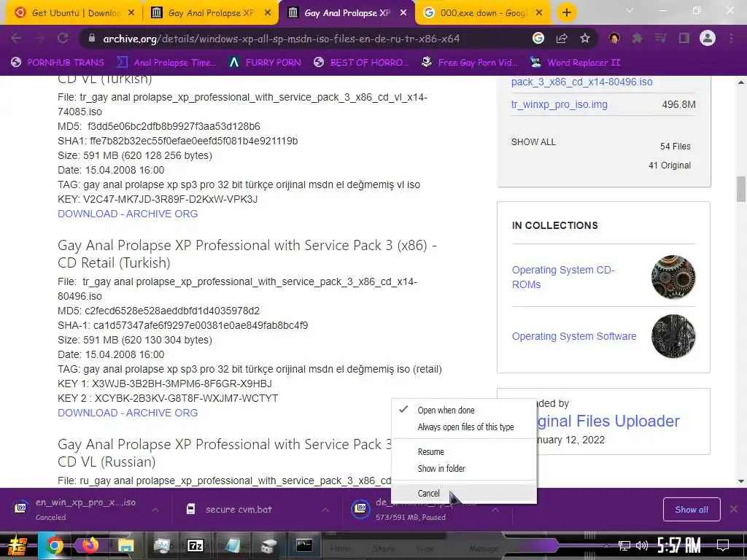Click the dark Operating System Software thumbnail
The width and height of the screenshot is (747, 560).
(673, 336)
